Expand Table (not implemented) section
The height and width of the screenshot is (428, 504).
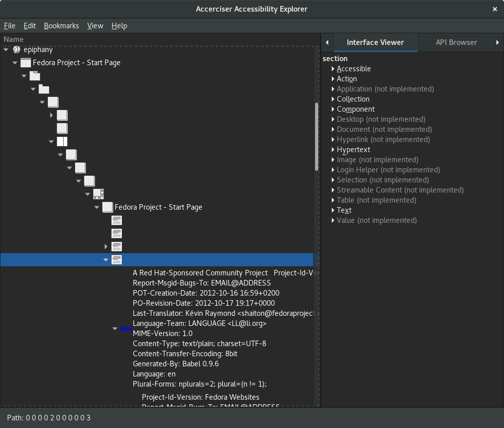click(333, 200)
